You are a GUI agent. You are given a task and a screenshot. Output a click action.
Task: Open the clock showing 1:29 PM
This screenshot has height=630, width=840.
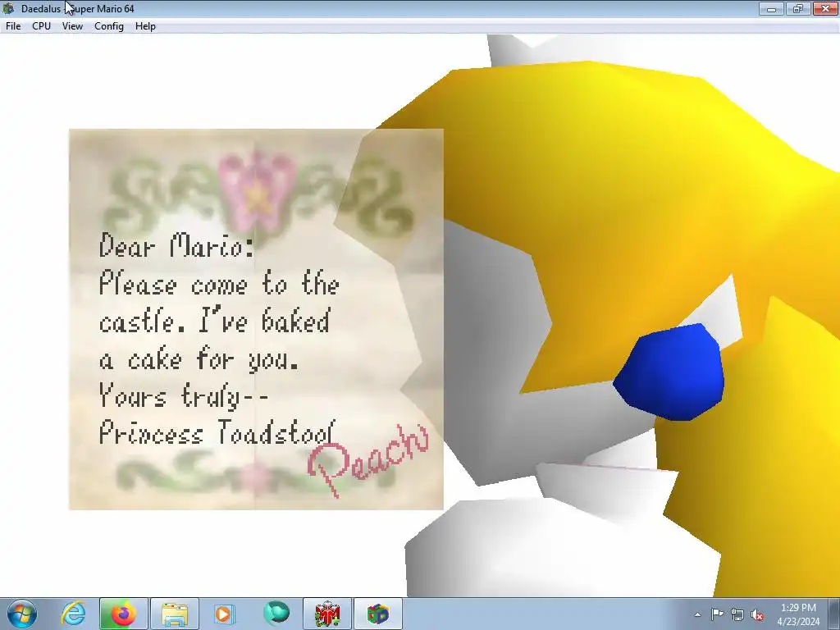[x=798, y=614]
